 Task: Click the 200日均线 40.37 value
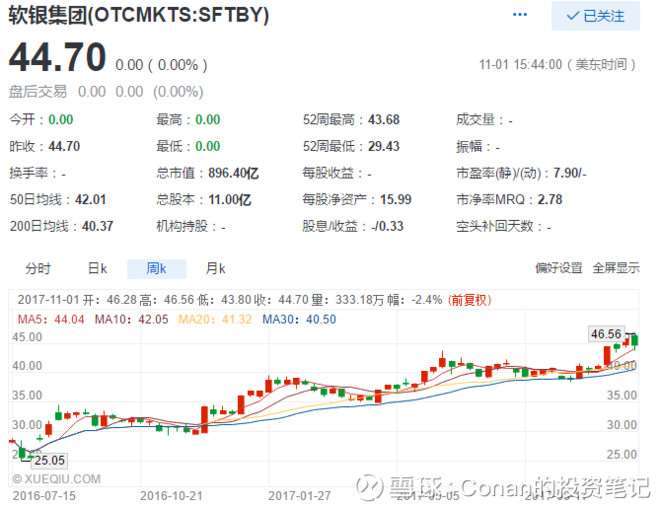(x=98, y=226)
